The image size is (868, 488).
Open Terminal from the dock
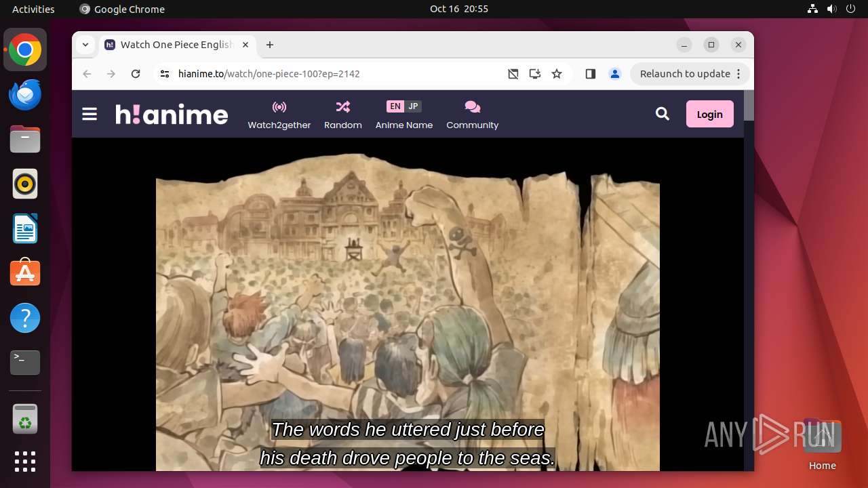[x=25, y=363]
